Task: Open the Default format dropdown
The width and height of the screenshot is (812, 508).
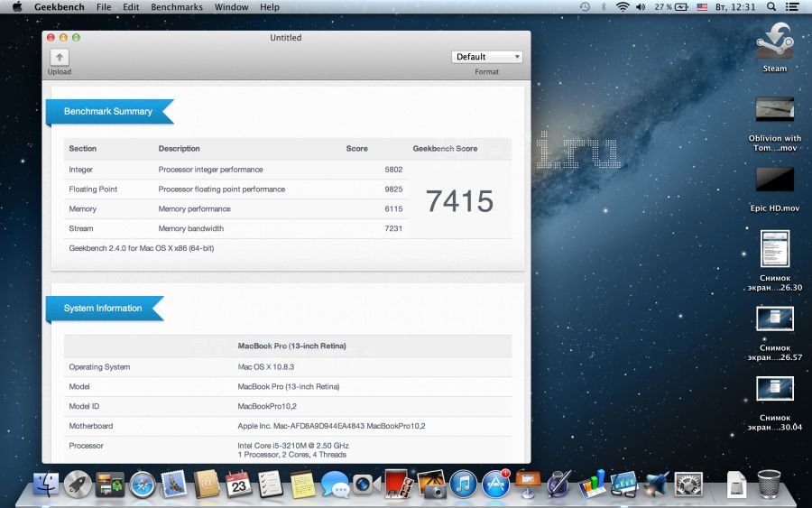Action: (486, 57)
